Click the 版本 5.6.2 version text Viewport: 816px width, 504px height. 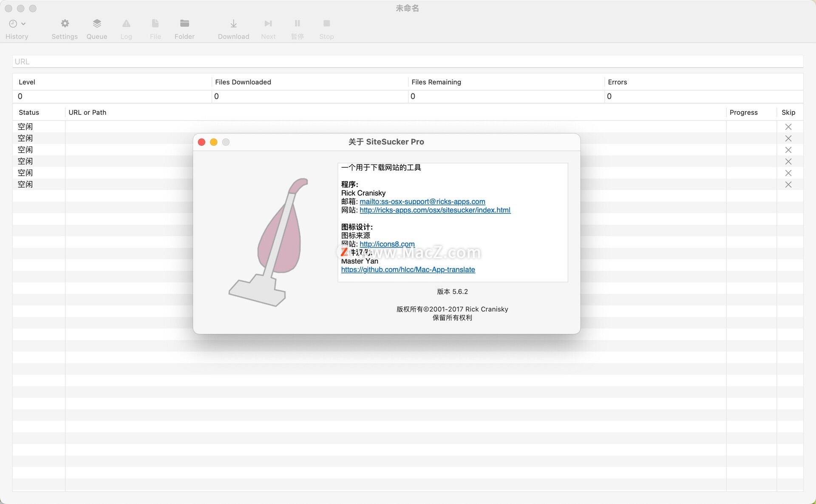coord(452,292)
